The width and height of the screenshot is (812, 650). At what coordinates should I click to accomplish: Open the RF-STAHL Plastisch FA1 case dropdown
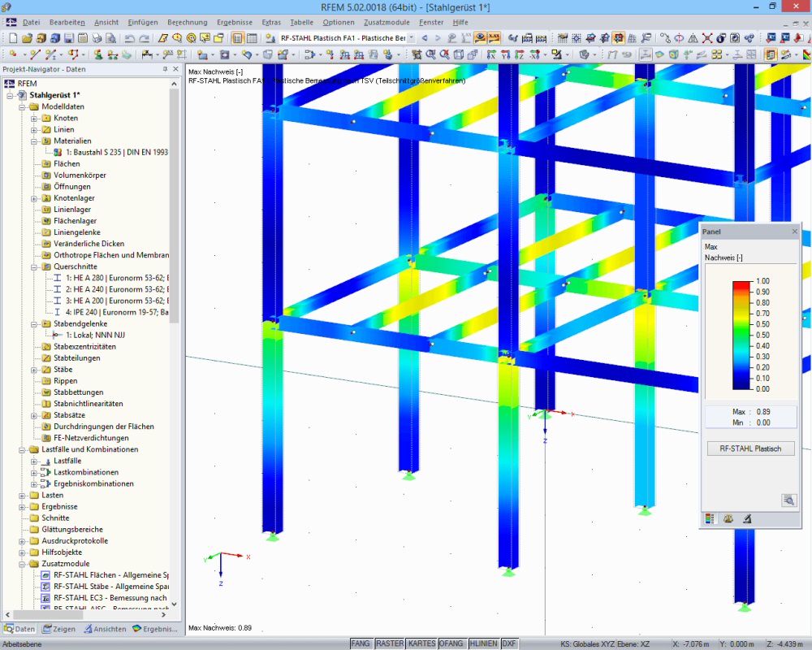tap(411, 38)
